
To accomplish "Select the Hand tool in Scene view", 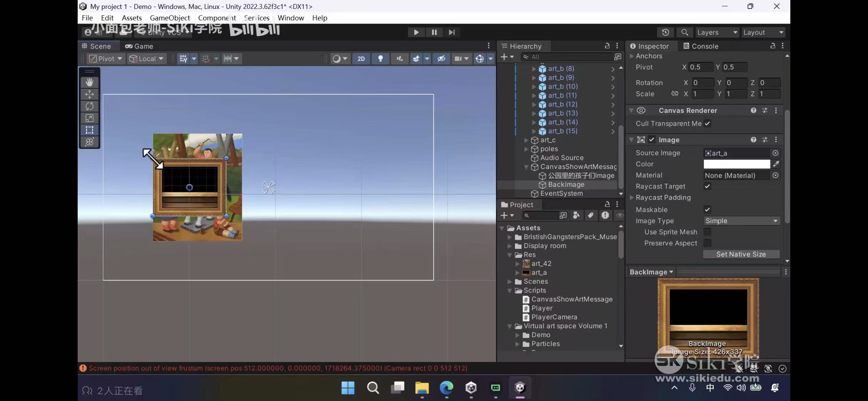I will pyautogui.click(x=89, y=82).
